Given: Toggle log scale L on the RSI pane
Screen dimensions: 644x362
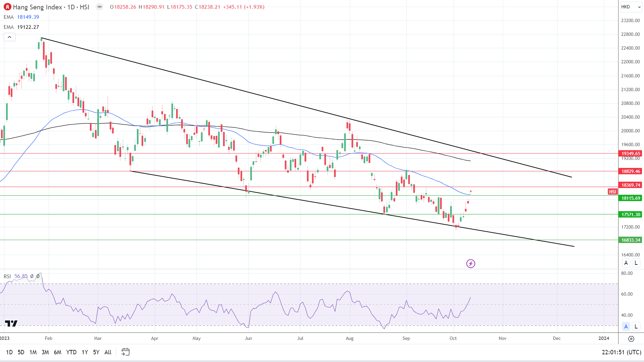Looking at the screenshot, I should (x=636, y=326).
